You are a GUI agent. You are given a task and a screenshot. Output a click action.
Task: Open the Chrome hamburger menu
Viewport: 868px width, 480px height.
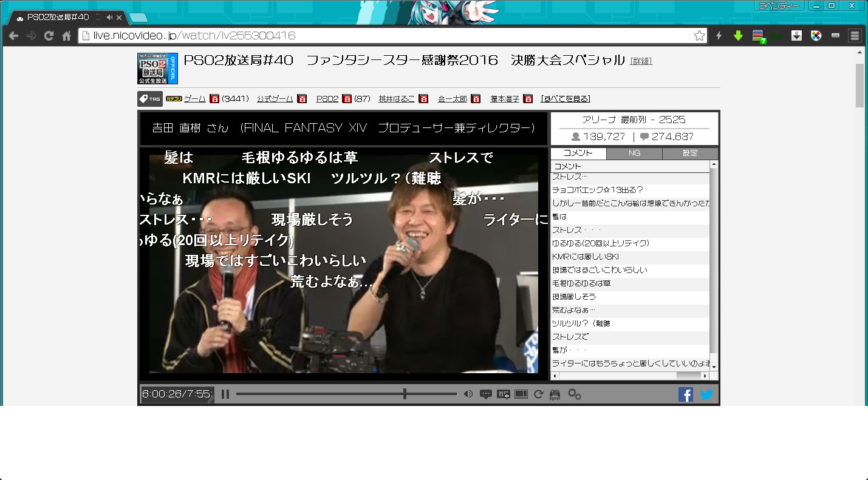click(x=855, y=36)
